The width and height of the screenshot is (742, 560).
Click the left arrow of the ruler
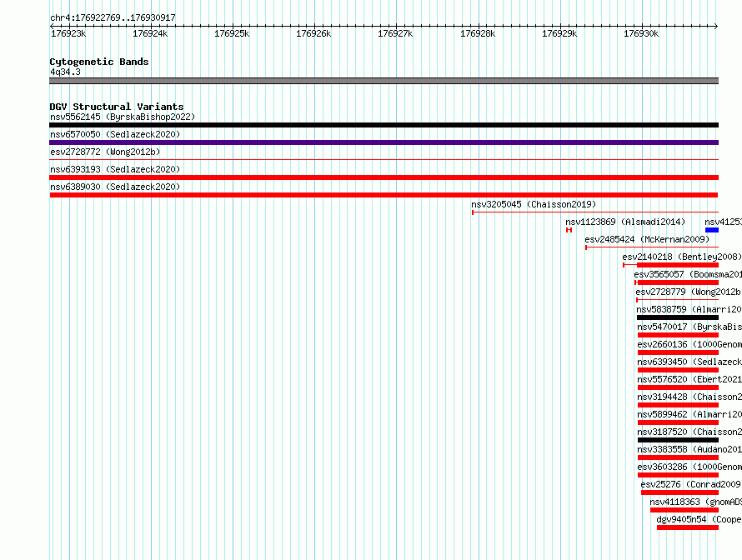[52, 26]
